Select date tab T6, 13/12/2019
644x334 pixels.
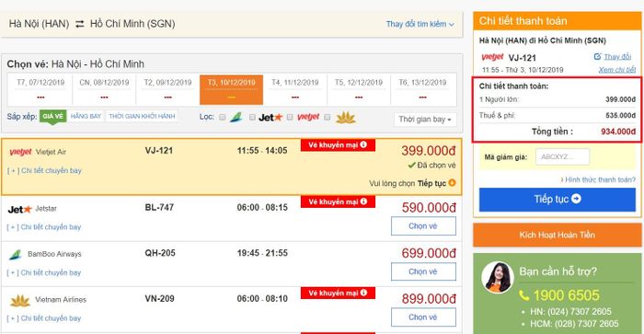pyautogui.click(x=422, y=89)
